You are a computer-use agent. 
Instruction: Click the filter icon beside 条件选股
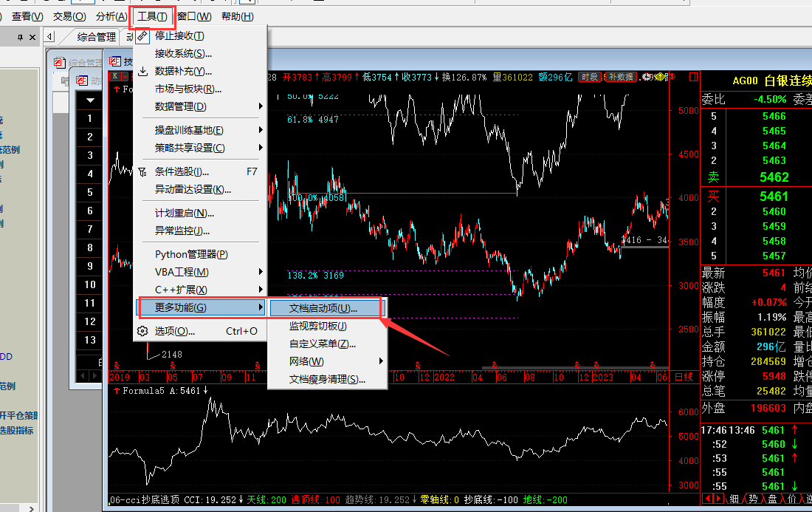point(142,171)
